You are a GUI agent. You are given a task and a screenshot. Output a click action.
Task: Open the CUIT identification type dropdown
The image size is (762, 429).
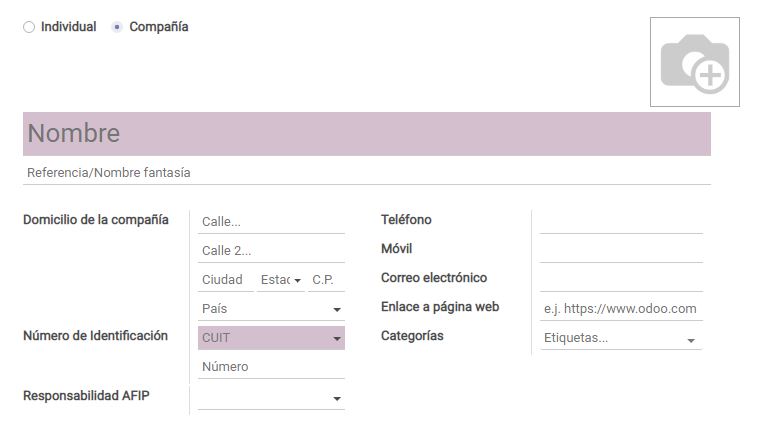pyautogui.click(x=271, y=338)
